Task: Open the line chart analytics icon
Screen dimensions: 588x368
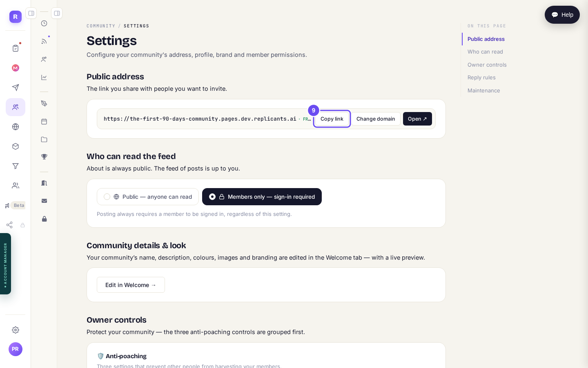Action: 44,77
